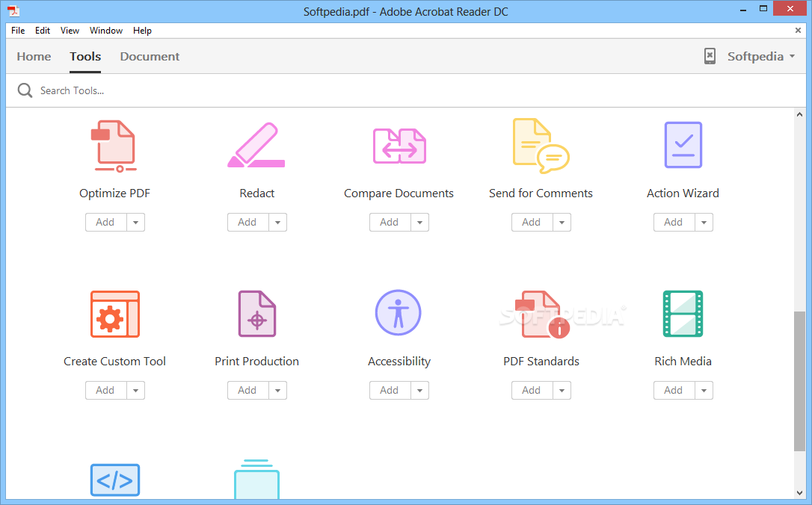Open the Softpedia account dropdown
812x505 pixels.
click(760, 56)
